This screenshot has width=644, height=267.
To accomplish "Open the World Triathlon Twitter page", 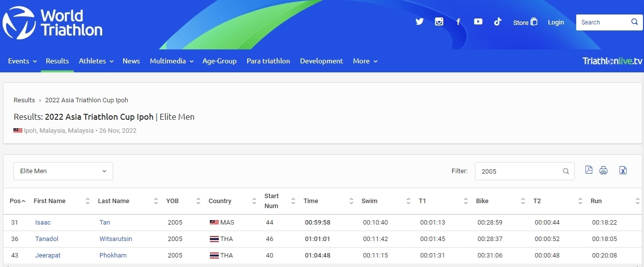I will [x=419, y=22].
